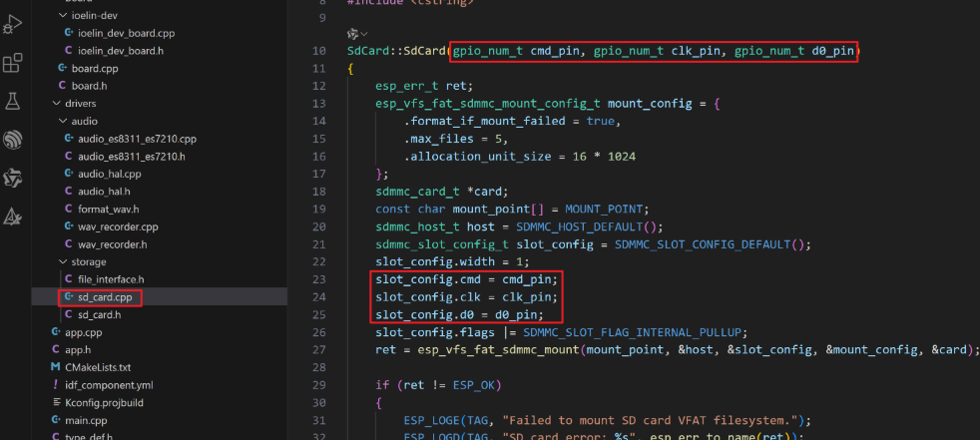Viewport: 980px width, 440px height.
Task: Collapse the storage folder
Action: pyautogui.click(x=88, y=261)
